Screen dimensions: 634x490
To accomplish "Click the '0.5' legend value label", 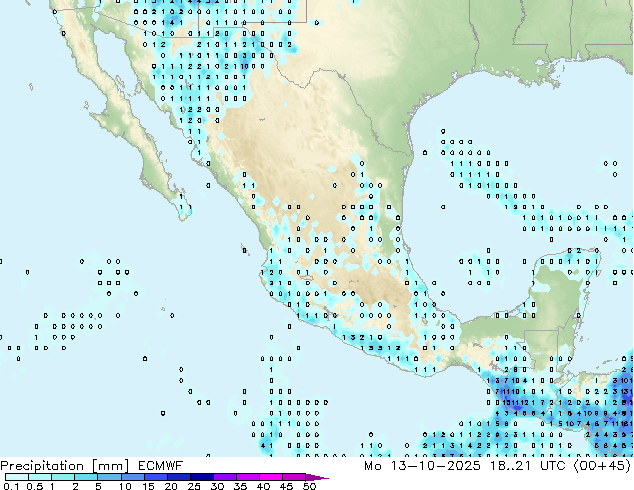I will point(35,486).
